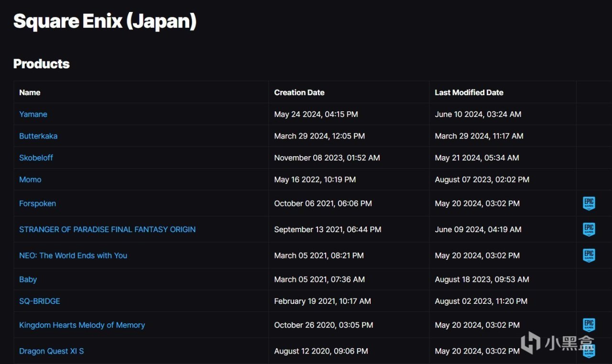Click the Epic Games icon in Forspoken row
612x364 pixels.
pos(589,203)
